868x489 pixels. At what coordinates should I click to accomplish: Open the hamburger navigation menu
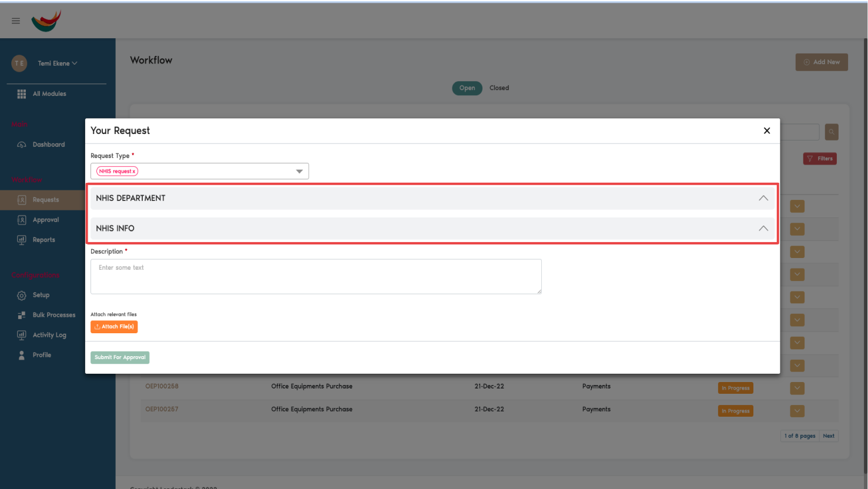[x=15, y=20]
